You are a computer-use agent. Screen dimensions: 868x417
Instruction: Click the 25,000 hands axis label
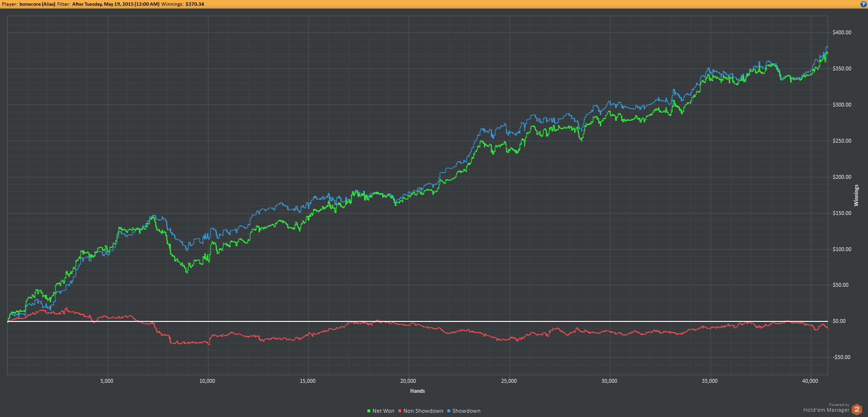coord(509,381)
